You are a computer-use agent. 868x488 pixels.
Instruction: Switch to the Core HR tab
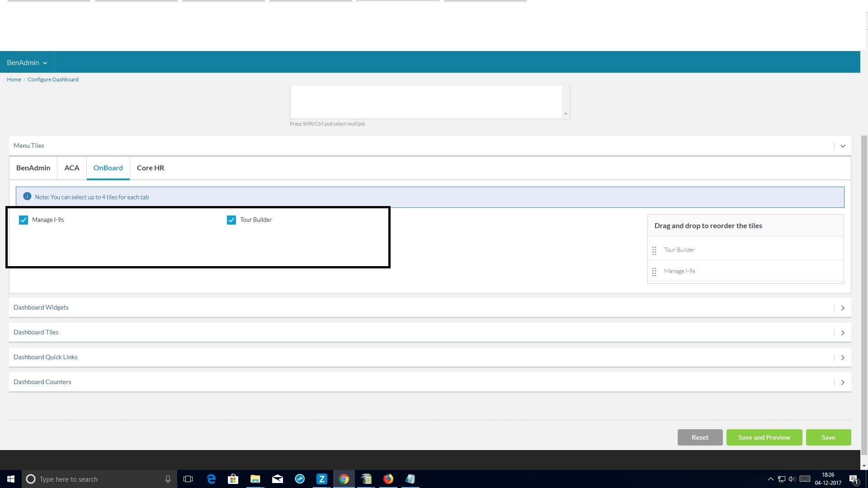pos(151,168)
